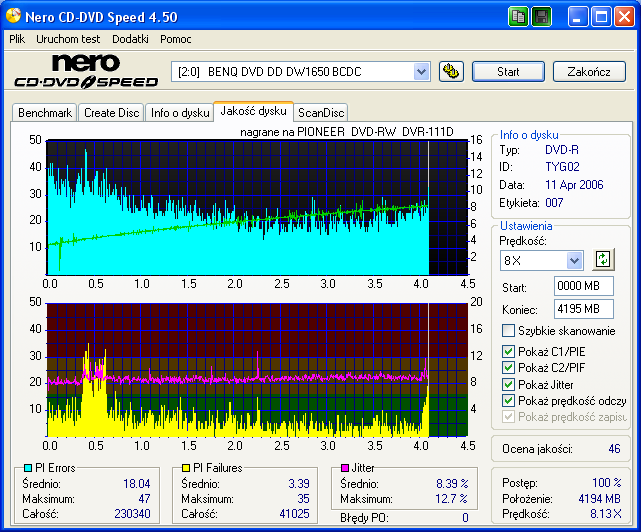Switch to the ScanDisc tab
Image resolution: width=641 pixels, height=532 pixels.
click(321, 112)
